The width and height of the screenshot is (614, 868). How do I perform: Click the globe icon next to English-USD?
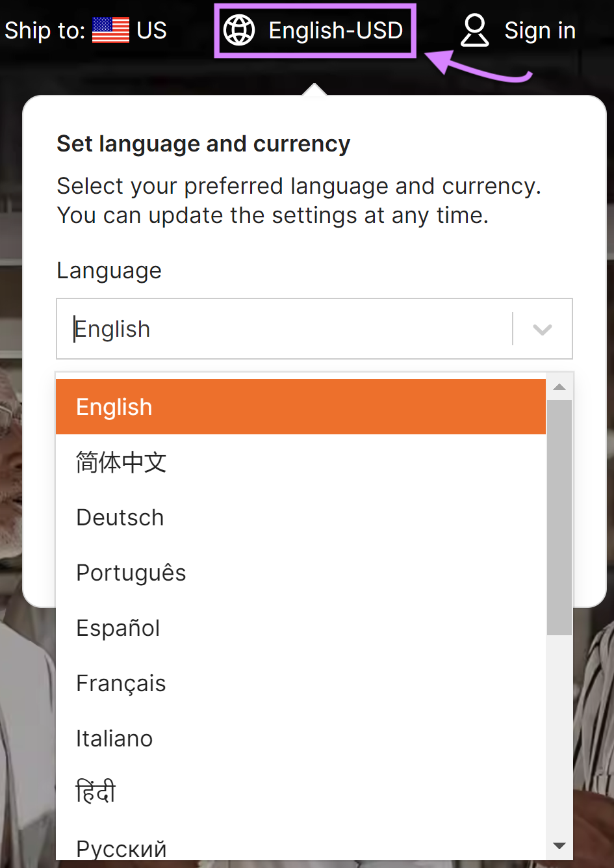pos(239,30)
